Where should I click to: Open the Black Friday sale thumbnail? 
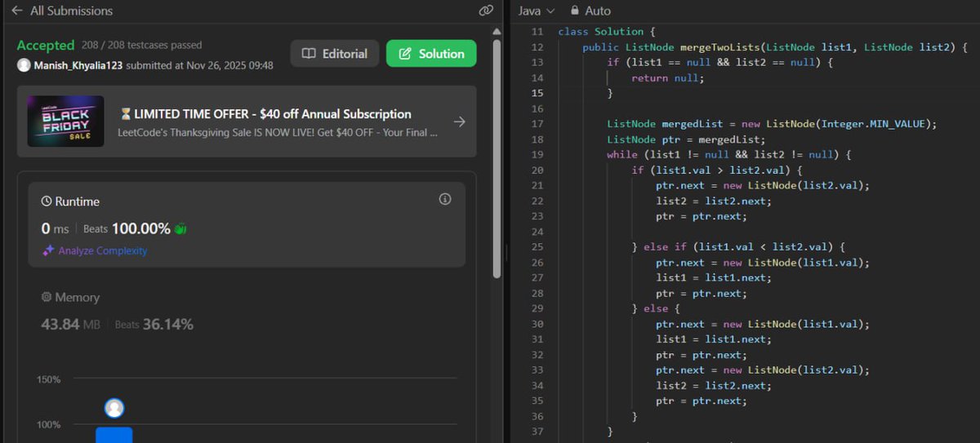[65, 122]
